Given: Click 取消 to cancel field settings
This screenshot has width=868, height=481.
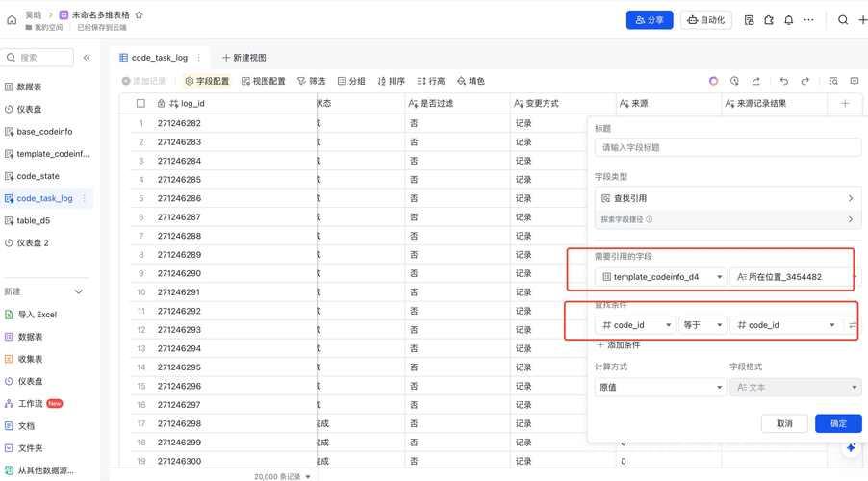Looking at the screenshot, I should 784,423.
